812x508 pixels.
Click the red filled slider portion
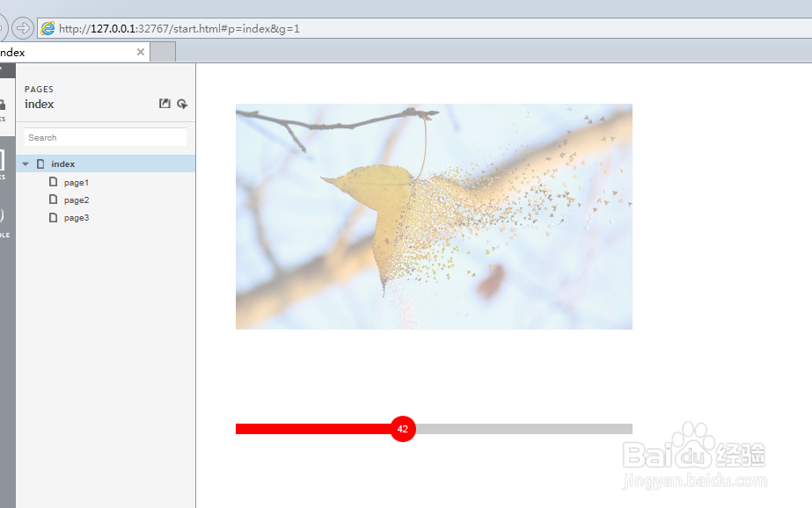click(x=313, y=429)
